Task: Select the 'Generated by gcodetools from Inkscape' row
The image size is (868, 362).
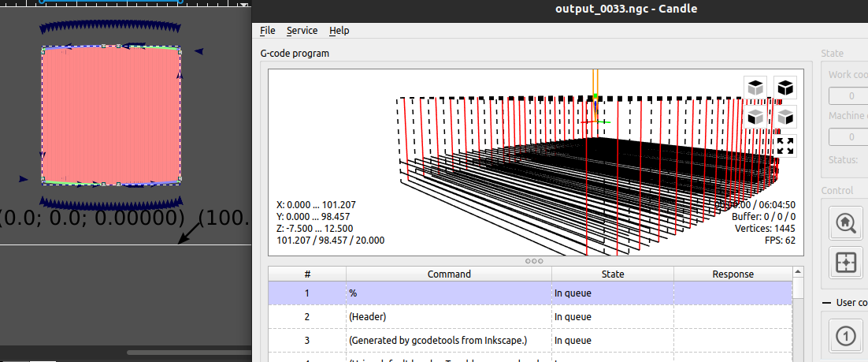Action: tap(530, 340)
